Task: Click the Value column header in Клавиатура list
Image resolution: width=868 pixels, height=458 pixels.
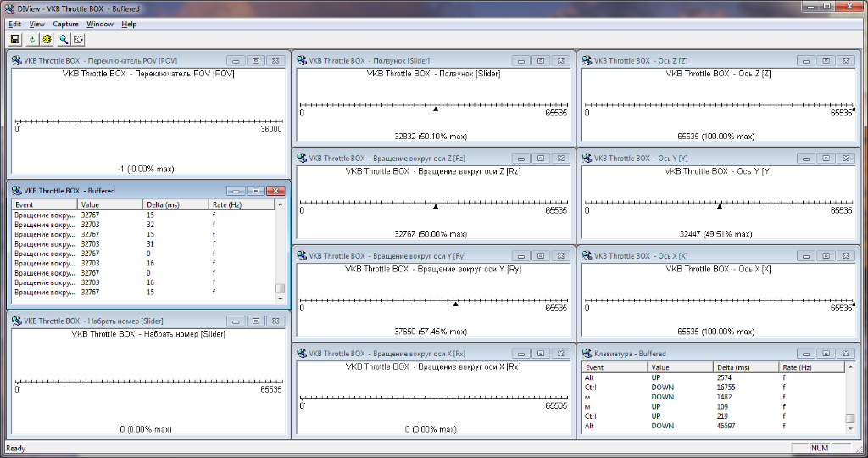Action: [681, 367]
